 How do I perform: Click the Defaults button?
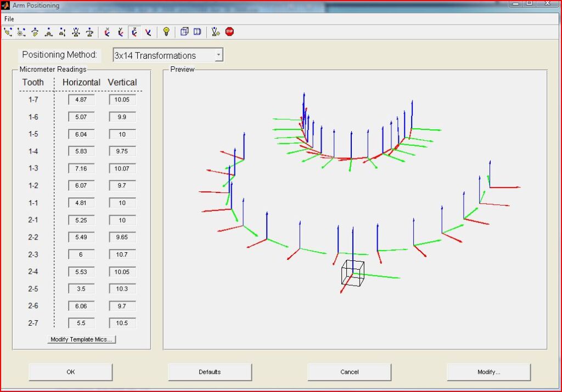tap(210, 372)
